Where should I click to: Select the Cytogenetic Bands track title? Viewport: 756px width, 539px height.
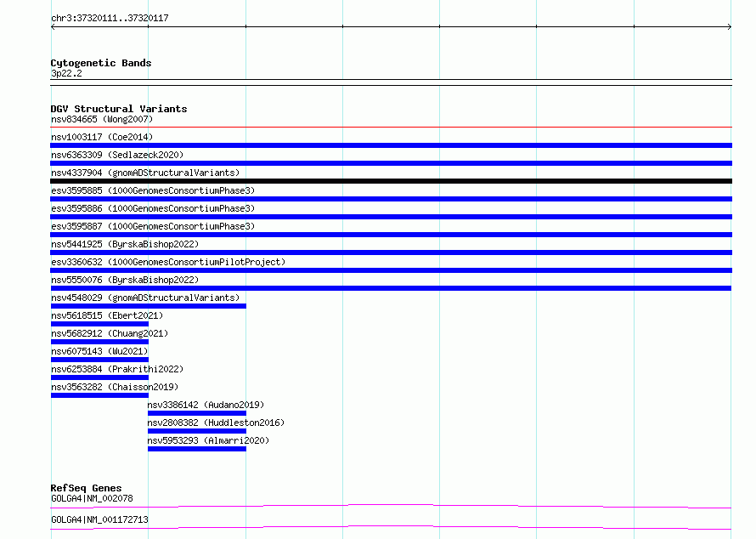pyautogui.click(x=101, y=63)
